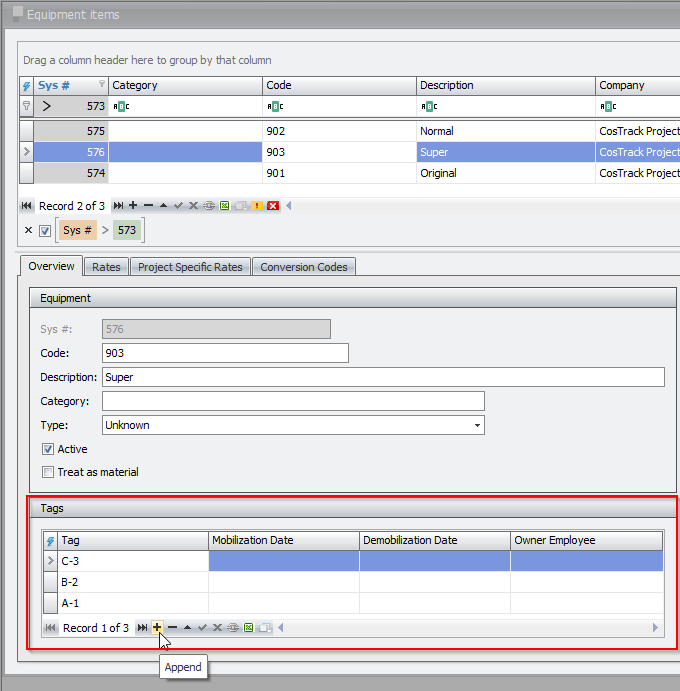680x691 pixels.
Task: Click the refresh icon in Tags navigator
Action: [x=233, y=628]
